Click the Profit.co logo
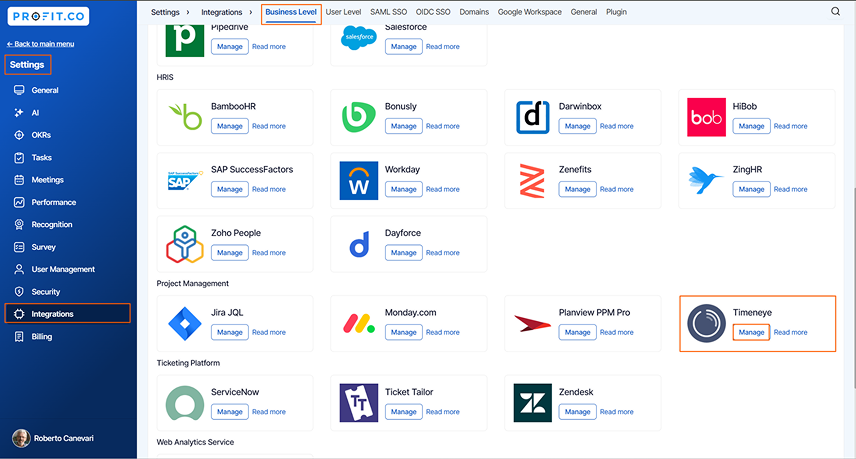 (48, 16)
